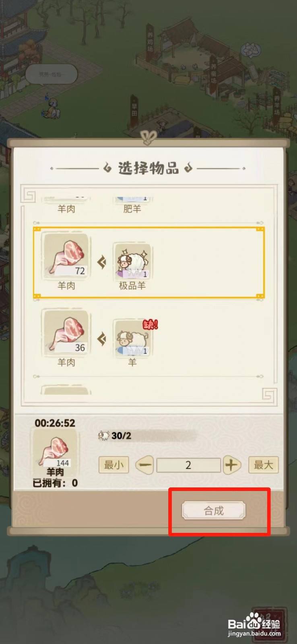Increase quantity with the plus button
297x644 pixels.
(x=231, y=465)
